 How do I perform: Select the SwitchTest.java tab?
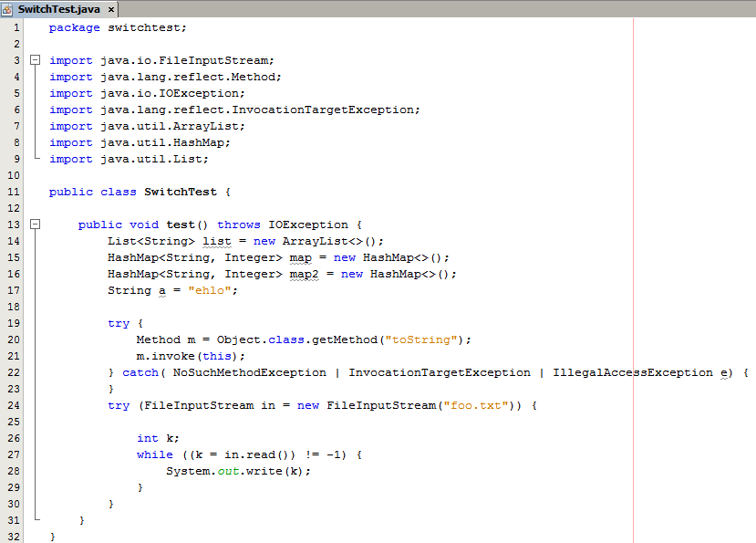click(60, 9)
